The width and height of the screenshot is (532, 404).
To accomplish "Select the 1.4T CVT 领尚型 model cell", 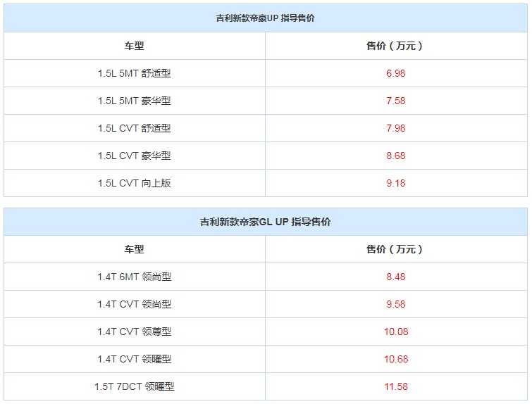I will tap(134, 304).
